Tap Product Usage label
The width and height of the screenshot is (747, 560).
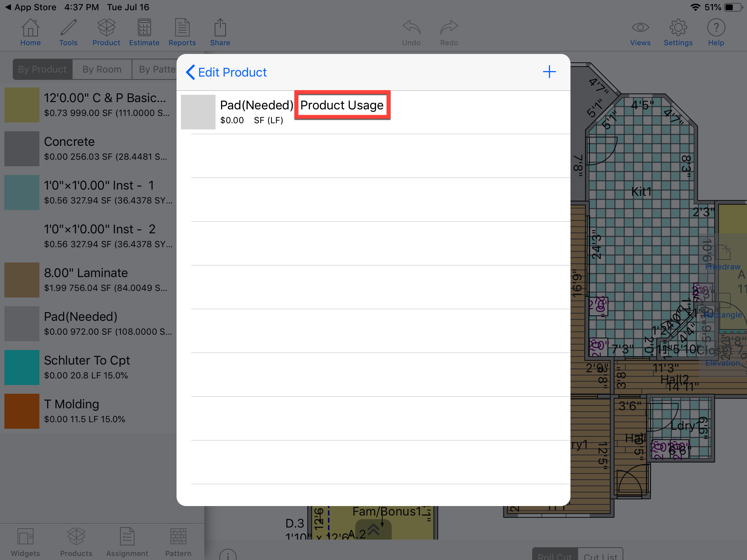pos(342,105)
